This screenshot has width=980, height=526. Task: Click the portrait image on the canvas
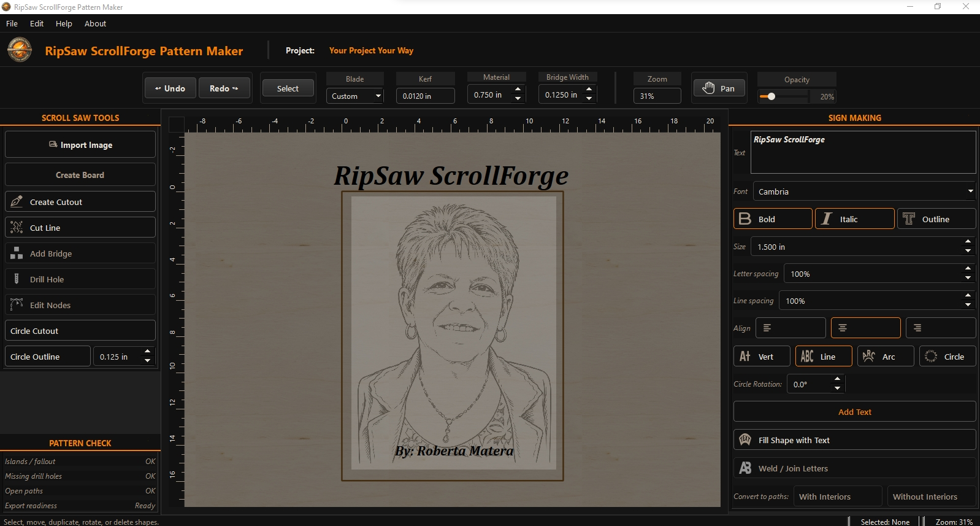pyautogui.click(x=453, y=333)
